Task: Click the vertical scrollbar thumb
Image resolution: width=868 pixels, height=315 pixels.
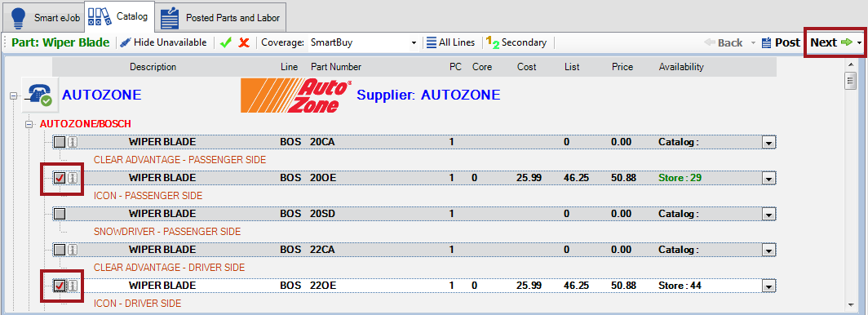Action: [851, 81]
